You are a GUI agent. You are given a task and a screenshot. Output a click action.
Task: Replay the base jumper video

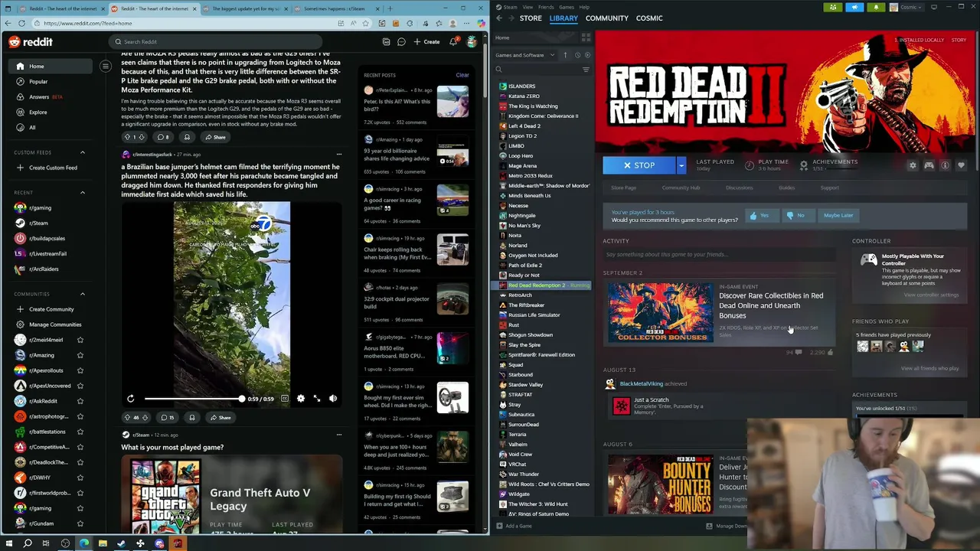(131, 399)
